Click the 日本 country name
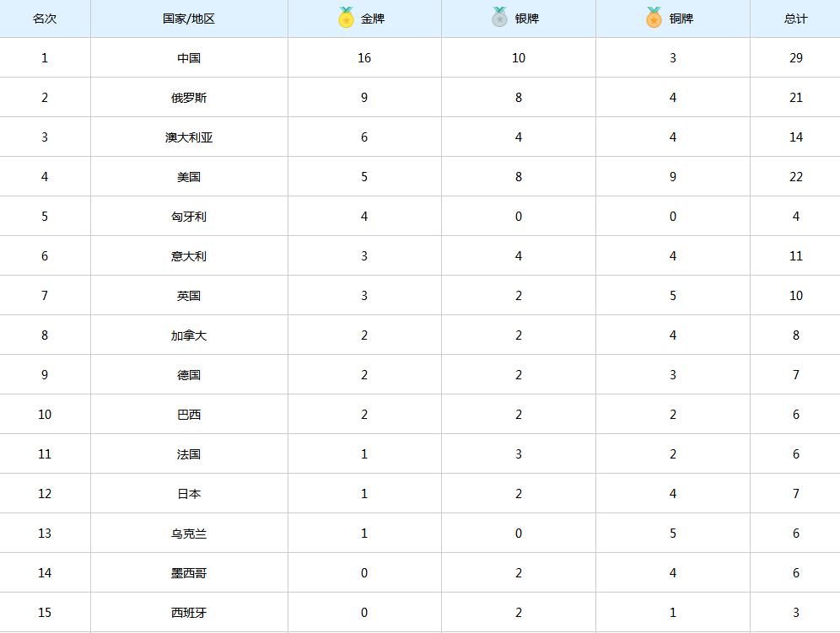 (189, 494)
